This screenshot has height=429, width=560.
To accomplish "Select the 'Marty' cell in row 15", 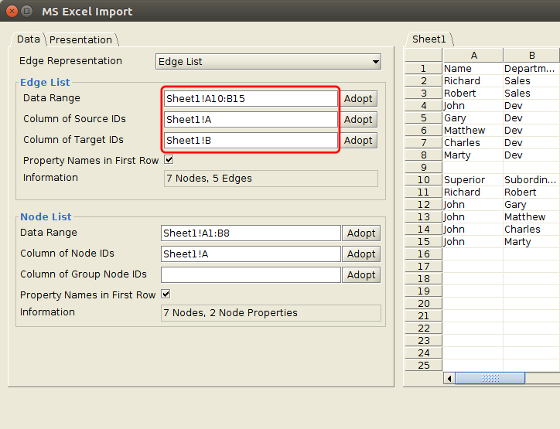I will point(532,241).
